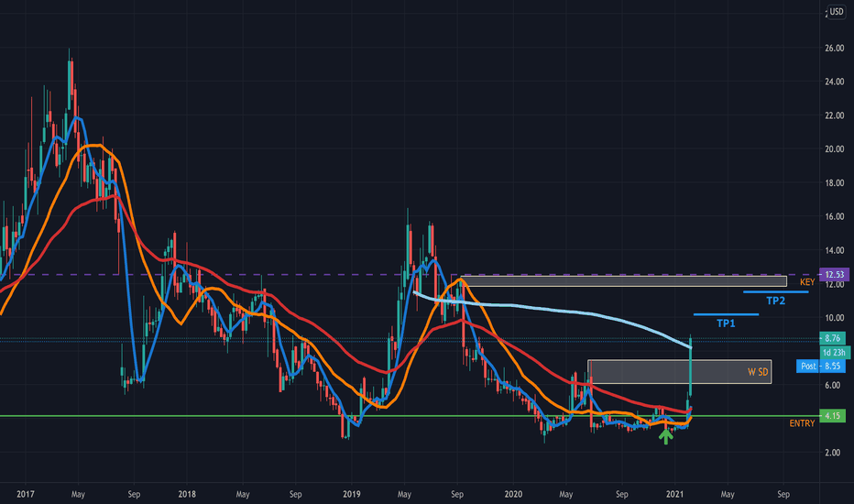The width and height of the screenshot is (854, 504).
Task: Select the purple 12.53 price label
Action: (835, 275)
